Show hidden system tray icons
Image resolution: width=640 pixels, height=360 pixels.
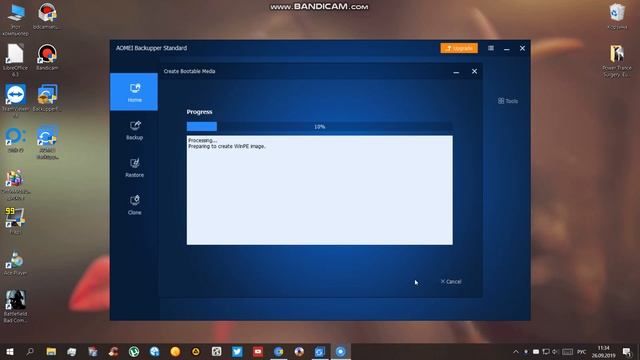pyautogui.click(x=516, y=351)
